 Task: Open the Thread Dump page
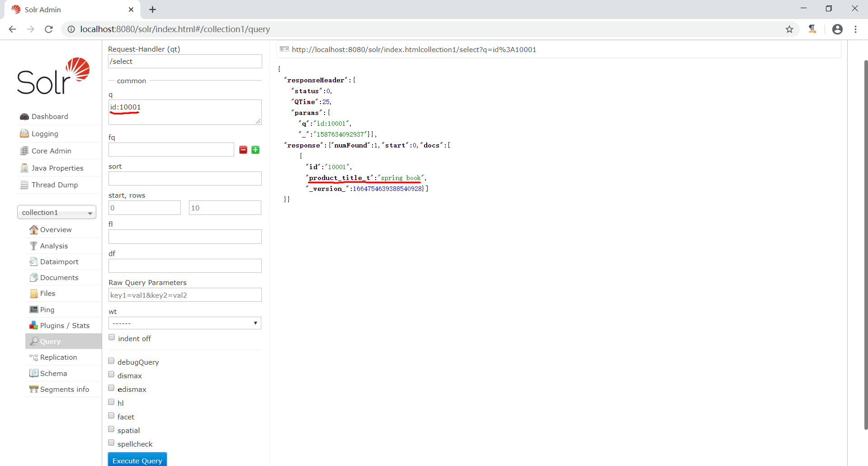(x=54, y=185)
